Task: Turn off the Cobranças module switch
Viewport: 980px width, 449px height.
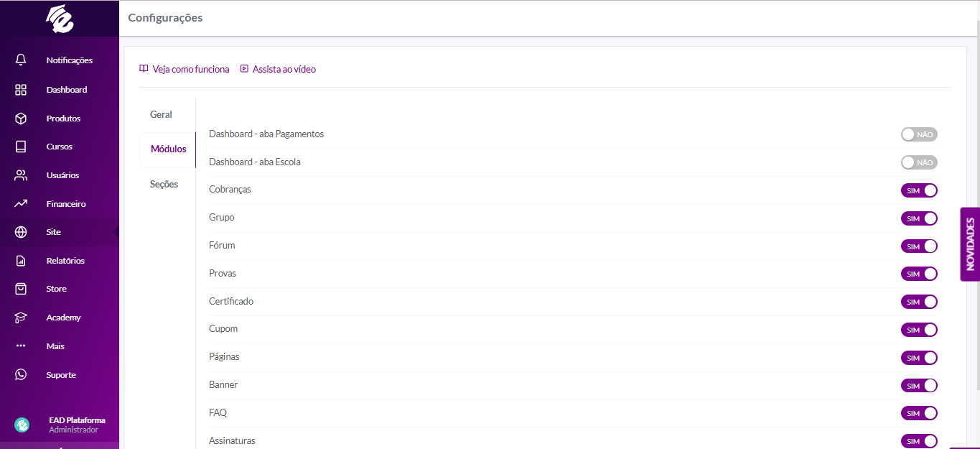Action: click(x=919, y=190)
